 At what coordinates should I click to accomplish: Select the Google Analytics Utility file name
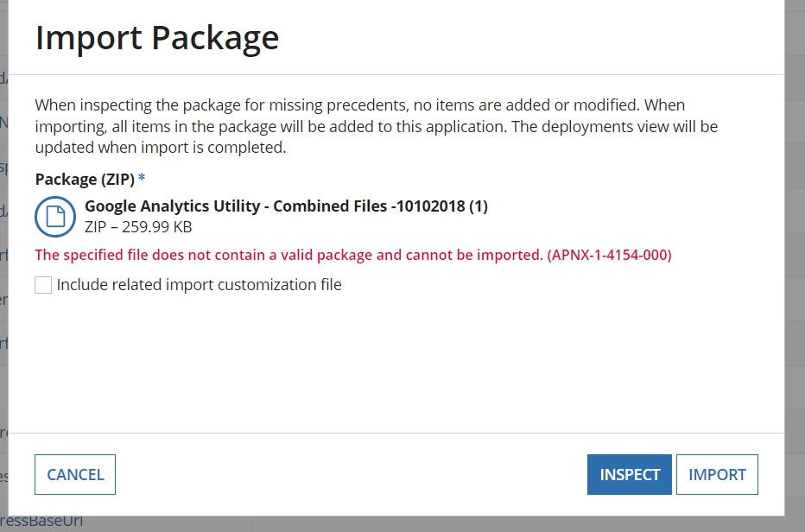[286, 206]
